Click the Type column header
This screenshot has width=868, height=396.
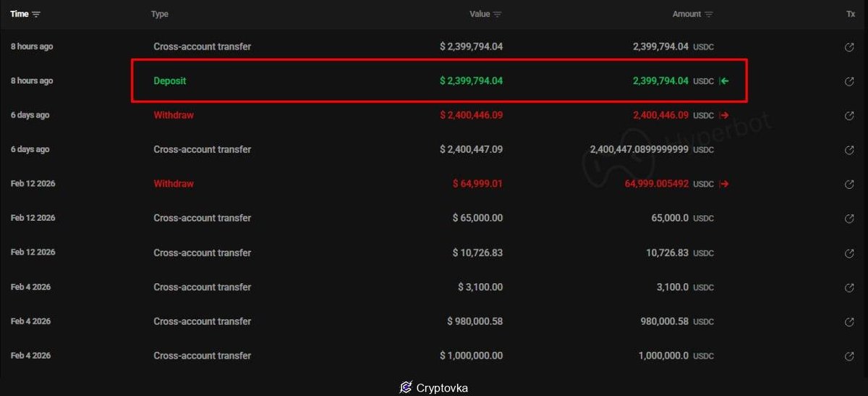159,14
